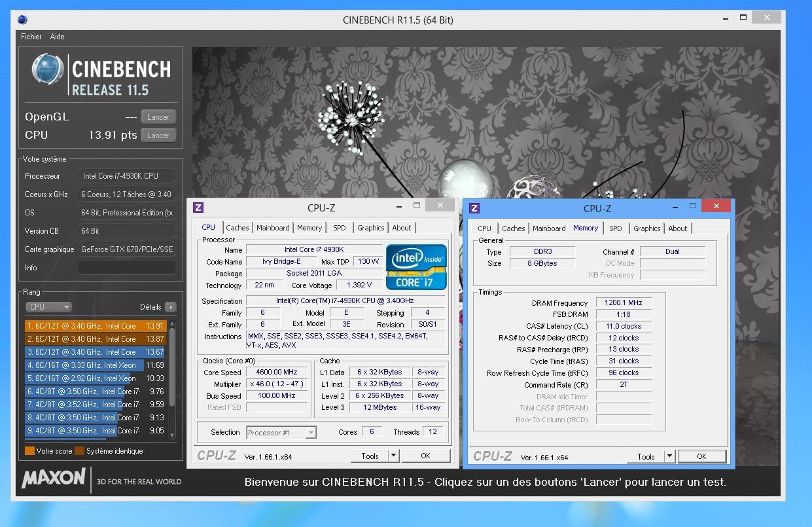This screenshot has height=527, width=812.
Task: Click Core Voltage value 1.392 V
Action: tap(359, 285)
